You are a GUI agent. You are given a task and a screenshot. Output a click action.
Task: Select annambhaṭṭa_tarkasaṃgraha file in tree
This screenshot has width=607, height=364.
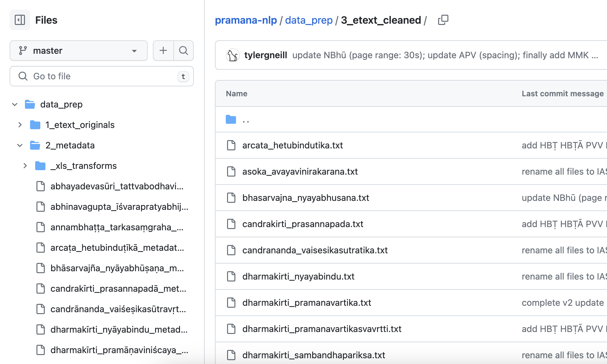pos(117,227)
